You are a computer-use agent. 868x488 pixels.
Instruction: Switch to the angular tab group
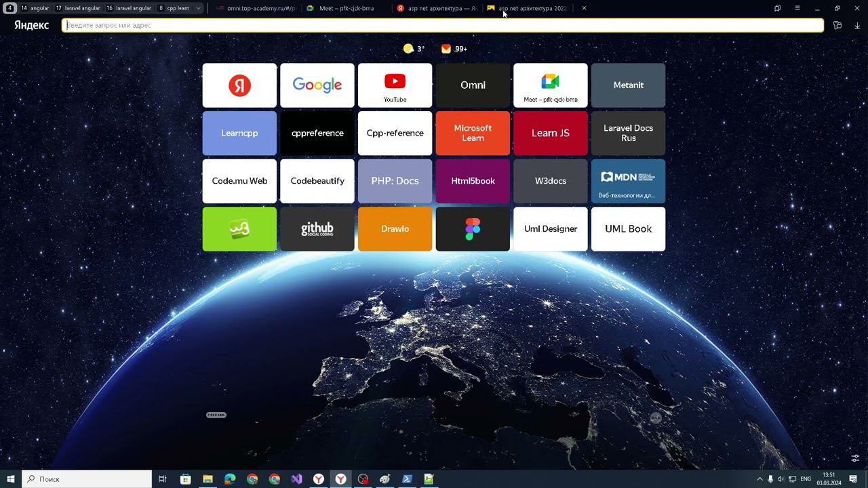[x=35, y=8]
